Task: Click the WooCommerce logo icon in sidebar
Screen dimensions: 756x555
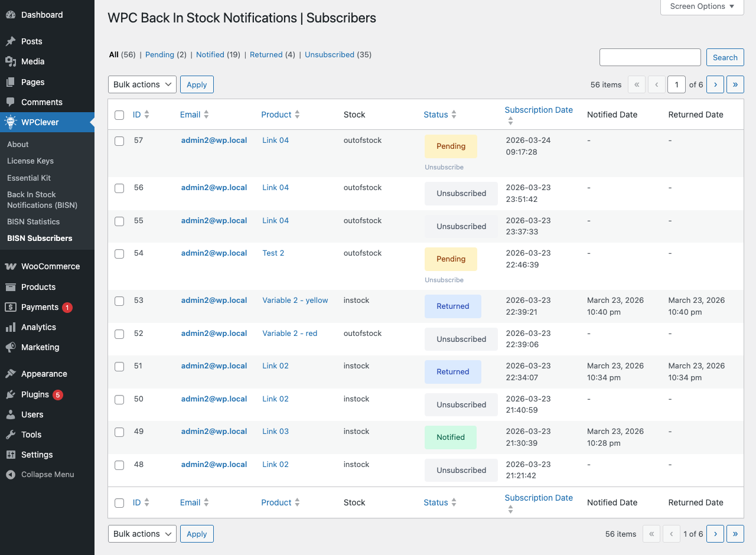Action: 11,266
